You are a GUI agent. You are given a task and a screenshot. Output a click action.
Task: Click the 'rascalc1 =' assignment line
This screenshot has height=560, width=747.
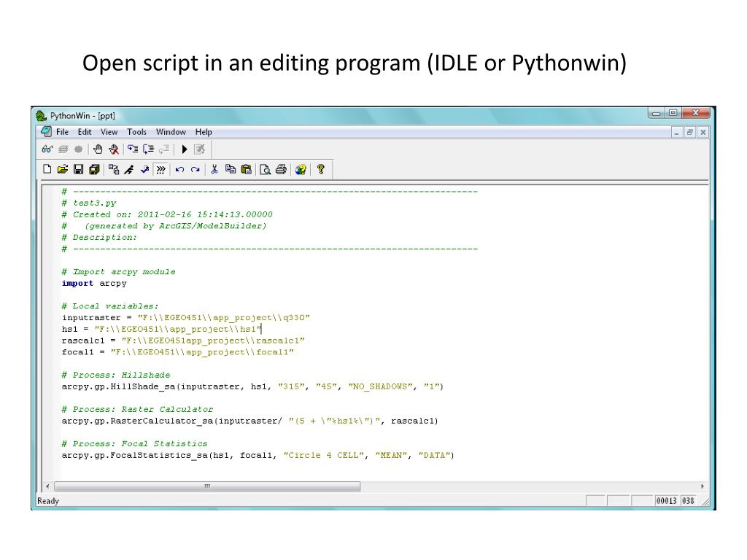183,341
